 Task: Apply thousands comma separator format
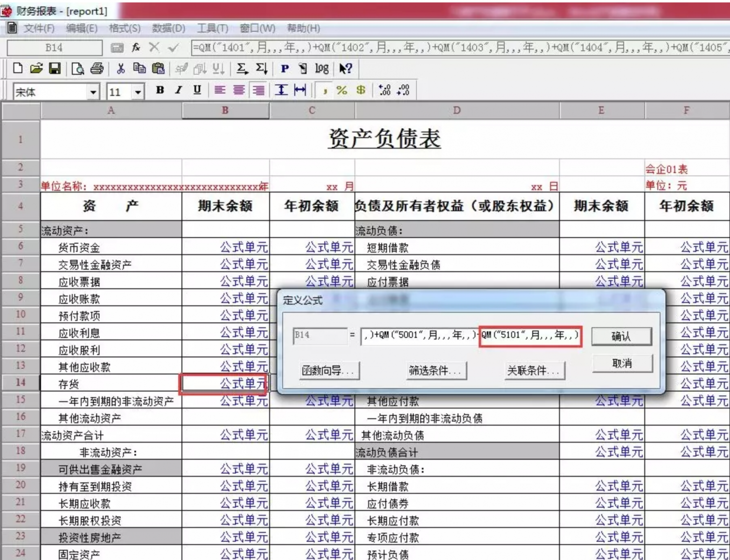(325, 90)
